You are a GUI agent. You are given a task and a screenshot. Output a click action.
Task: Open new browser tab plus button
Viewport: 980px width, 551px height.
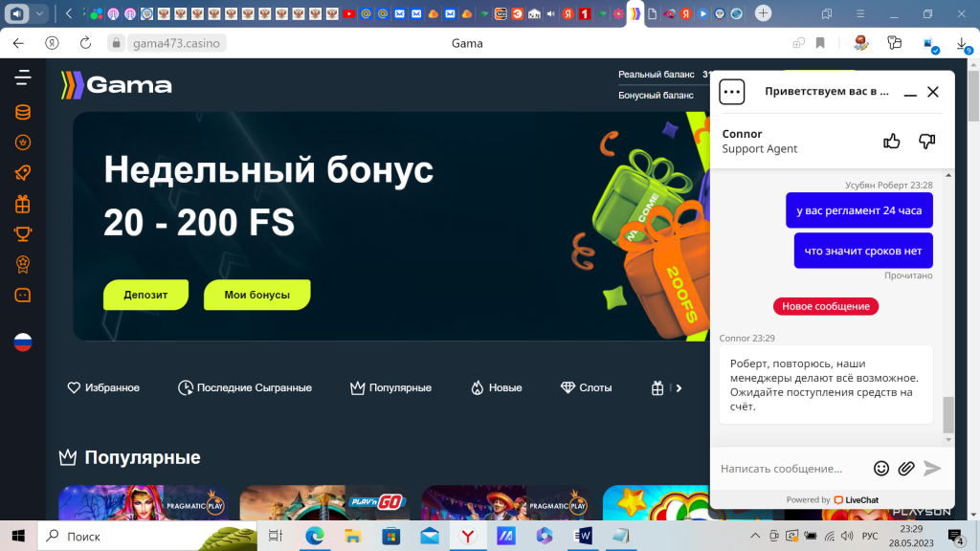pos(763,13)
